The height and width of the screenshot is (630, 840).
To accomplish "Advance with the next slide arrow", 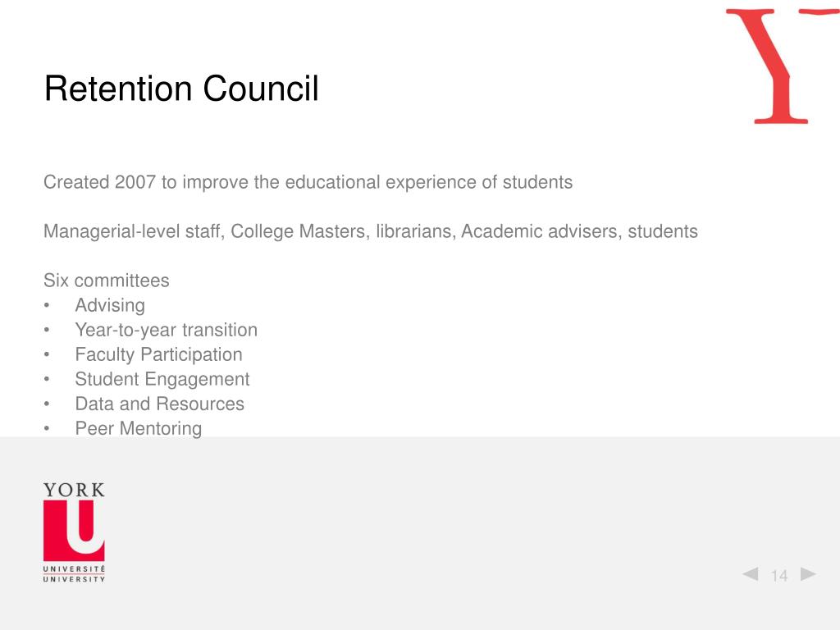I will 808,573.
